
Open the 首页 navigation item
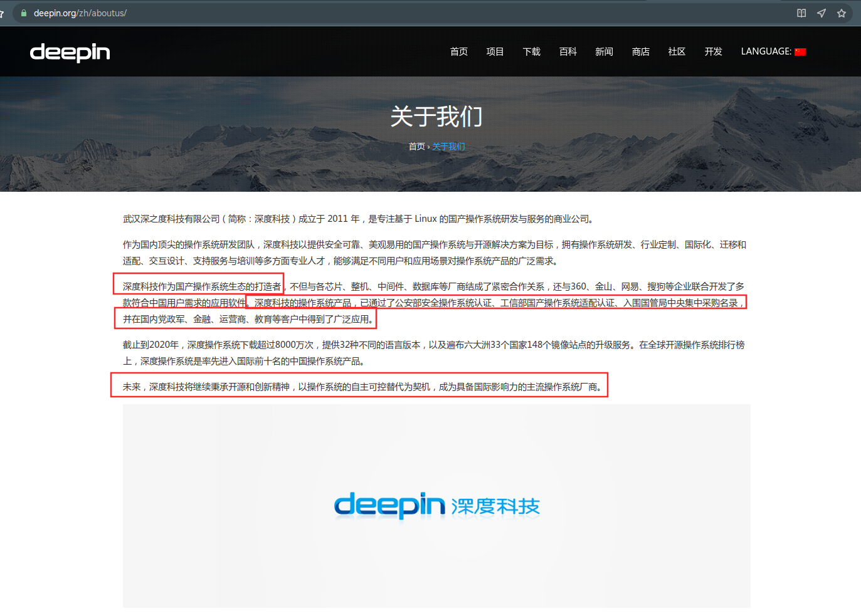459,51
